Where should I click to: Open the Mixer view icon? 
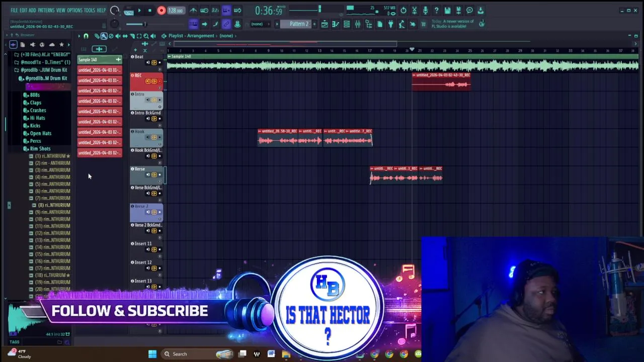pos(357,24)
